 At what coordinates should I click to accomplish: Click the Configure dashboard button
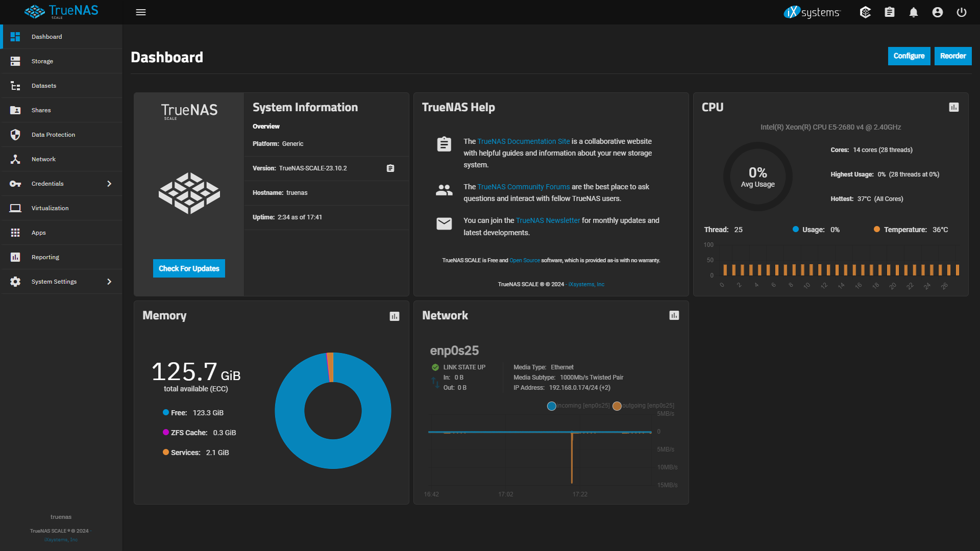pyautogui.click(x=909, y=56)
